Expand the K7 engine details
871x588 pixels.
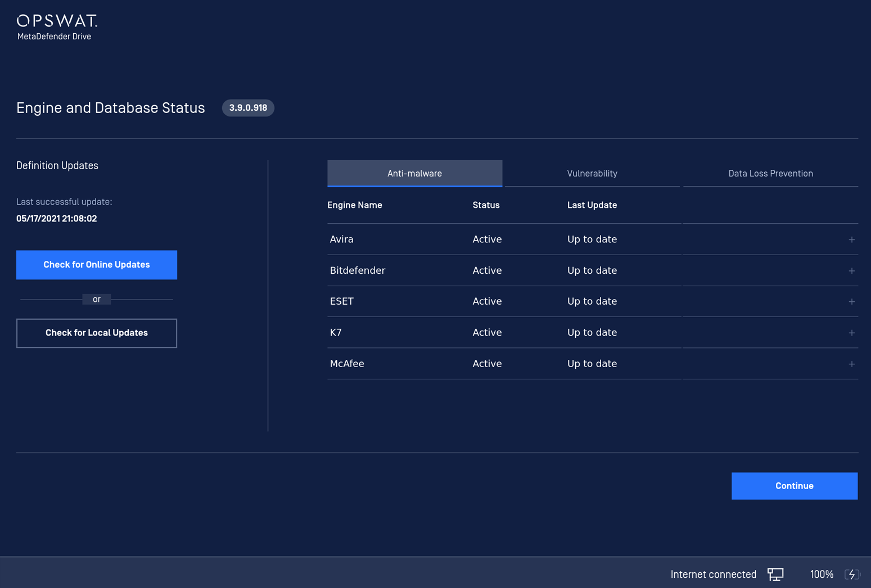(x=851, y=333)
